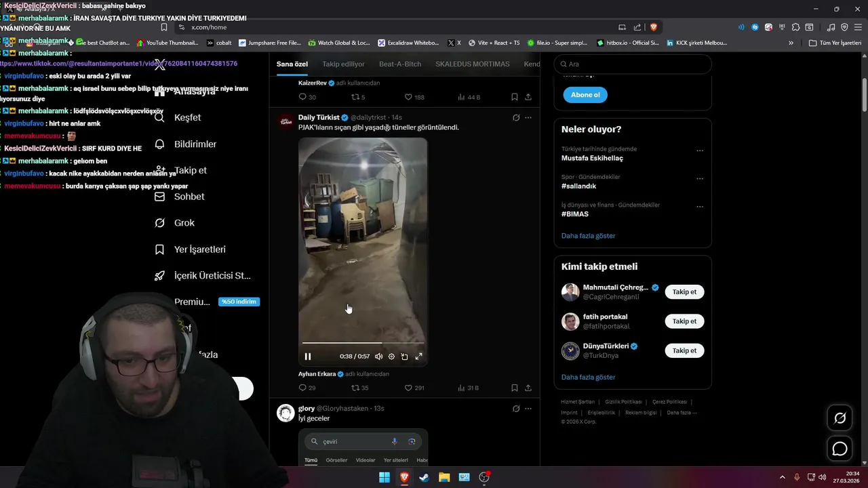Switch to Takip ediliyor tab

coord(343,64)
